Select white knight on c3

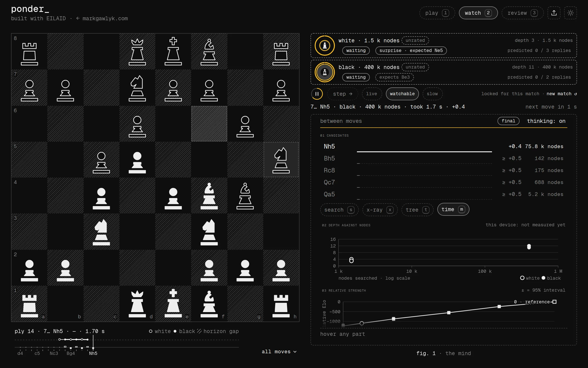(x=101, y=232)
